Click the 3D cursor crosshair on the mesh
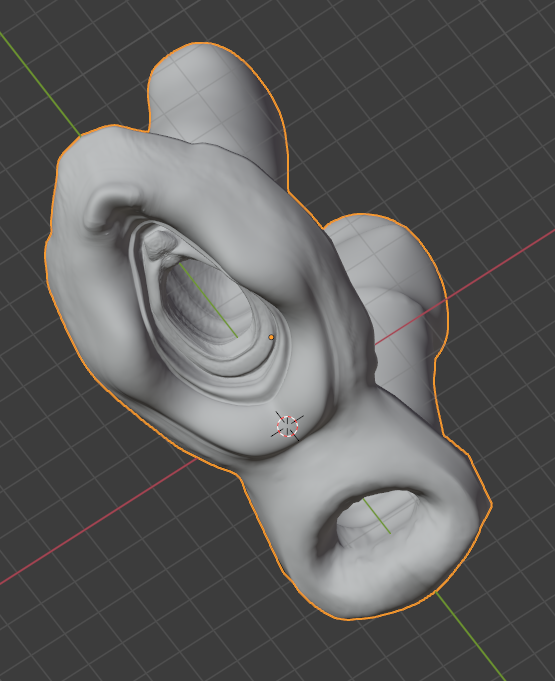555x681 pixels. [x=287, y=426]
